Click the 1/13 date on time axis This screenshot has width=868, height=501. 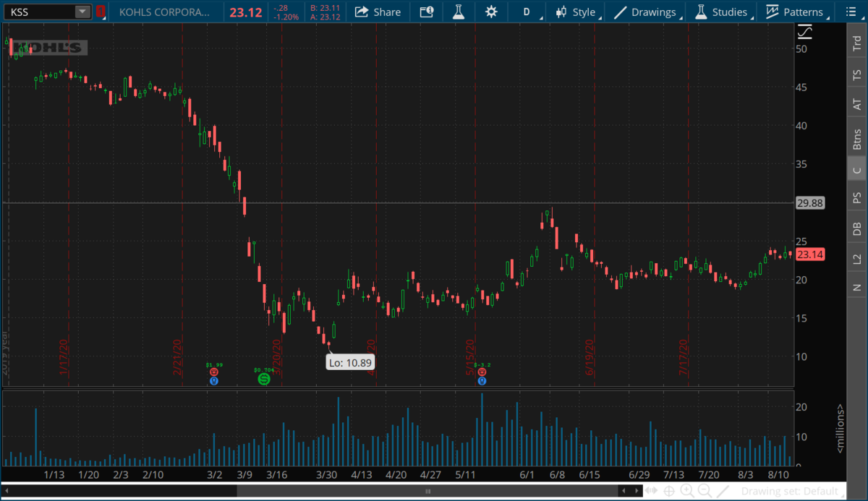pos(55,475)
